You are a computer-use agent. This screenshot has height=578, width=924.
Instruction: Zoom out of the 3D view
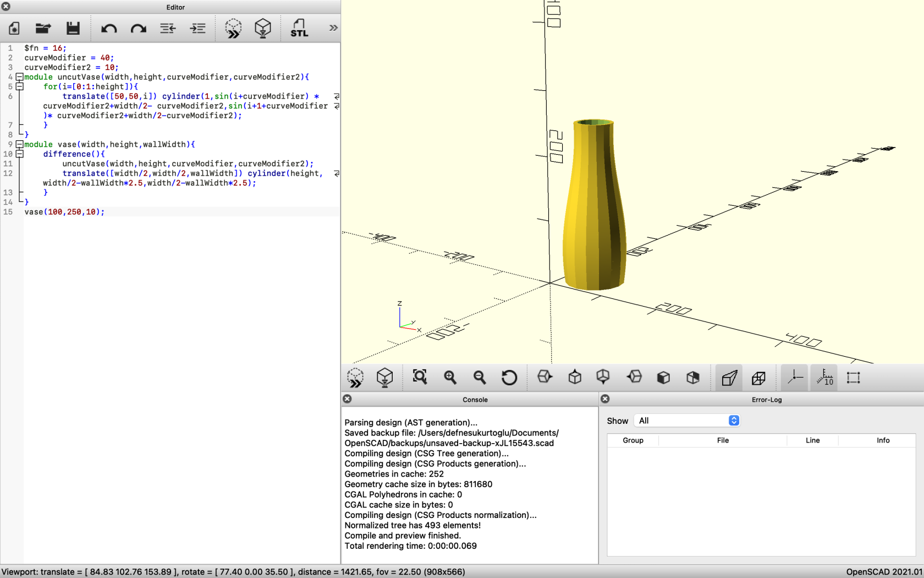[480, 377]
